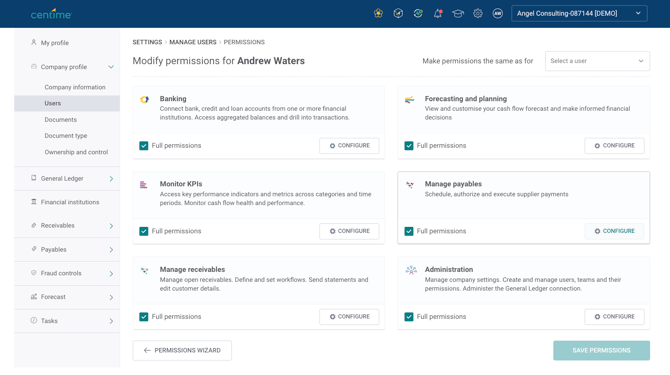
Task: Click the Permissions Wizard button
Action: click(182, 350)
